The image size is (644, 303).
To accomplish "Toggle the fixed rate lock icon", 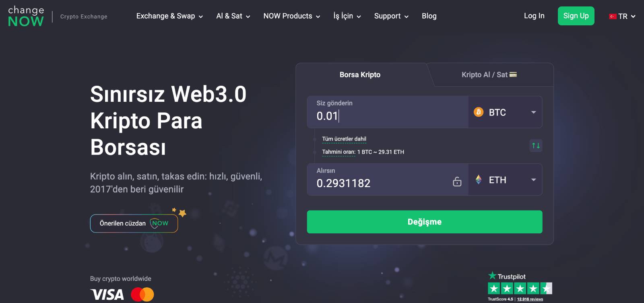I will (457, 181).
